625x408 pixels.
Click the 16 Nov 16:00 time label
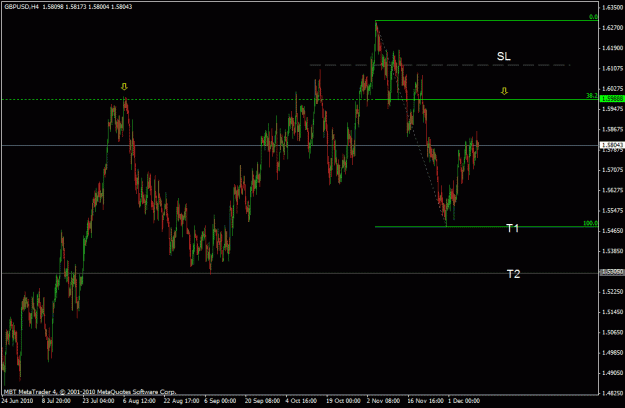tap(425, 401)
